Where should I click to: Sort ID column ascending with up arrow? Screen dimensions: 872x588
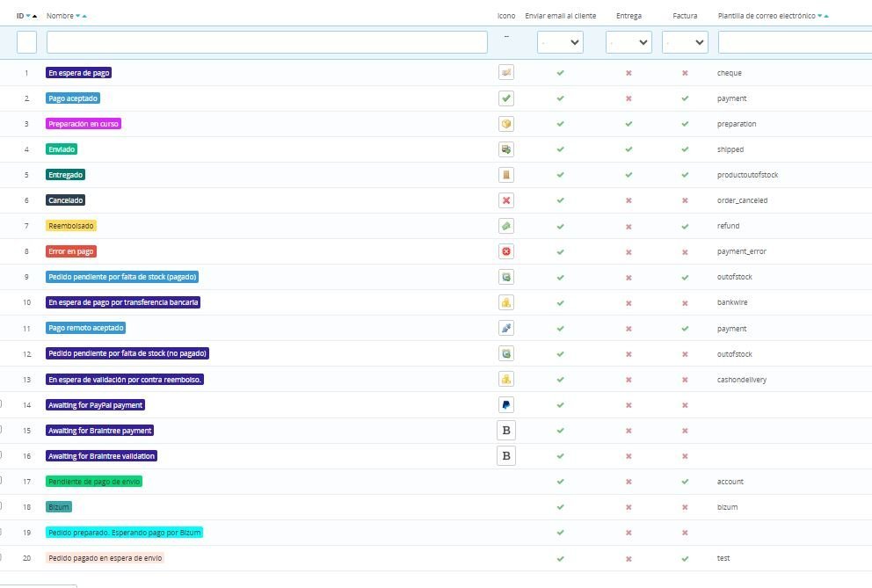[34, 16]
